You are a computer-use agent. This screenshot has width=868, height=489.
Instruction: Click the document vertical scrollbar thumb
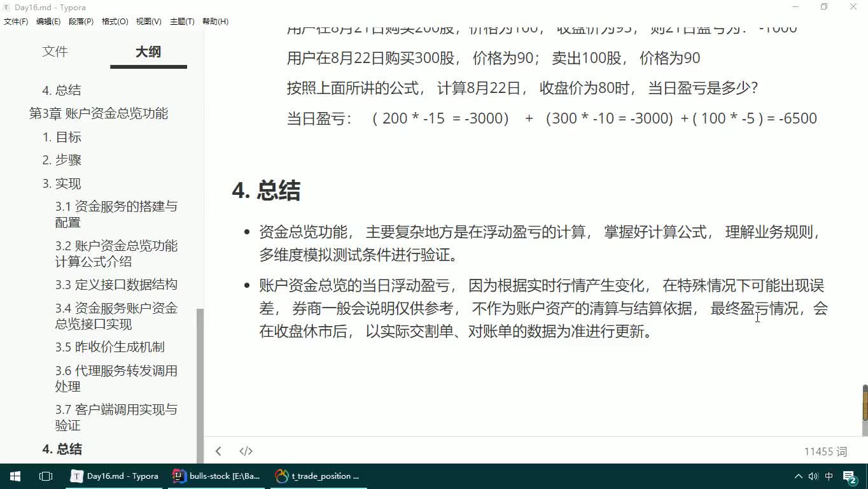pyautogui.click(x=865, y=402)
